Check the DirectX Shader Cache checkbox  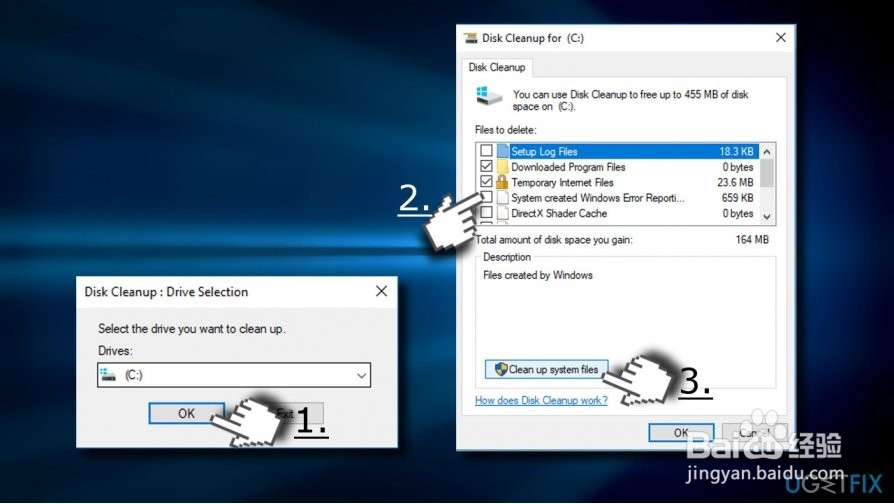point(486,212)
